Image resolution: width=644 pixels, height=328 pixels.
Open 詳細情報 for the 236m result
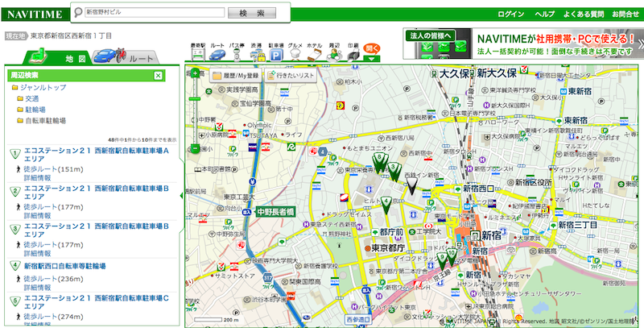(x=37, y=288)
